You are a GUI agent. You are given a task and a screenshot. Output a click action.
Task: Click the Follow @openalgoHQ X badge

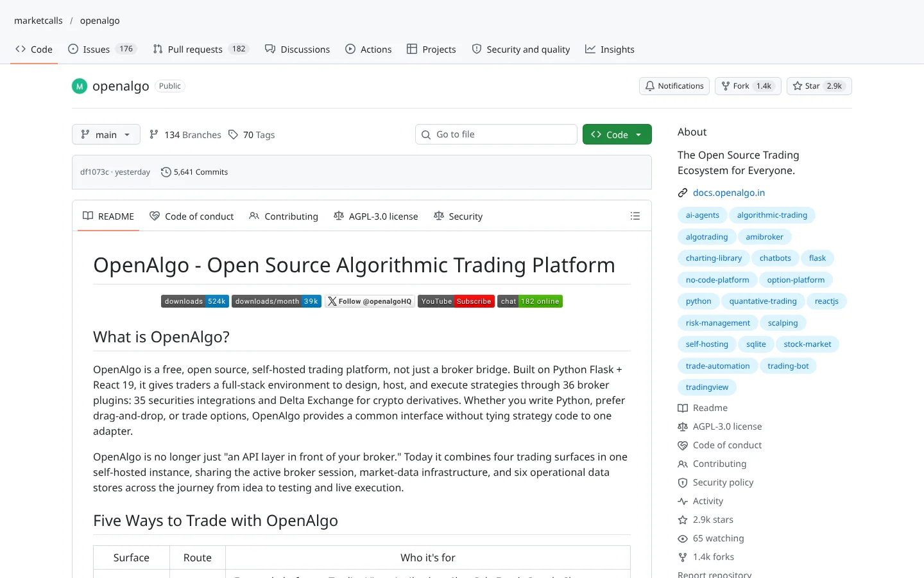(370, 301)
